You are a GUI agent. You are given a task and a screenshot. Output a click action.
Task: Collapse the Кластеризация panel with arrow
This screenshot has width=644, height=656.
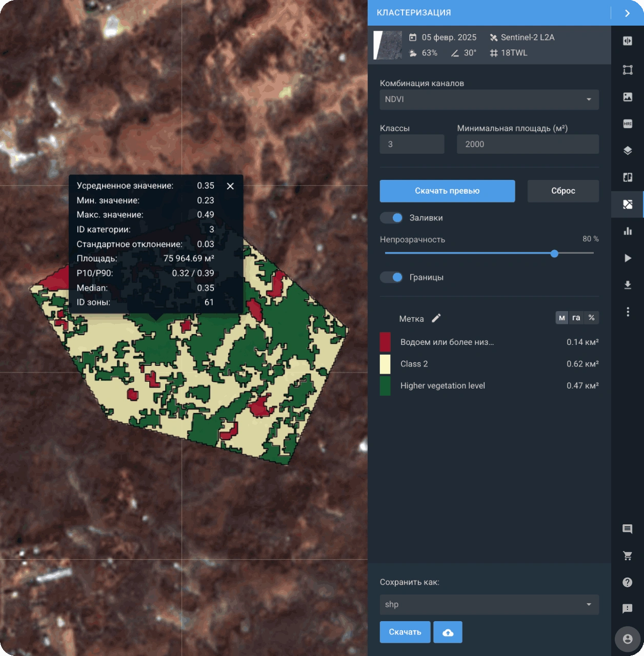tap(627, 13)
